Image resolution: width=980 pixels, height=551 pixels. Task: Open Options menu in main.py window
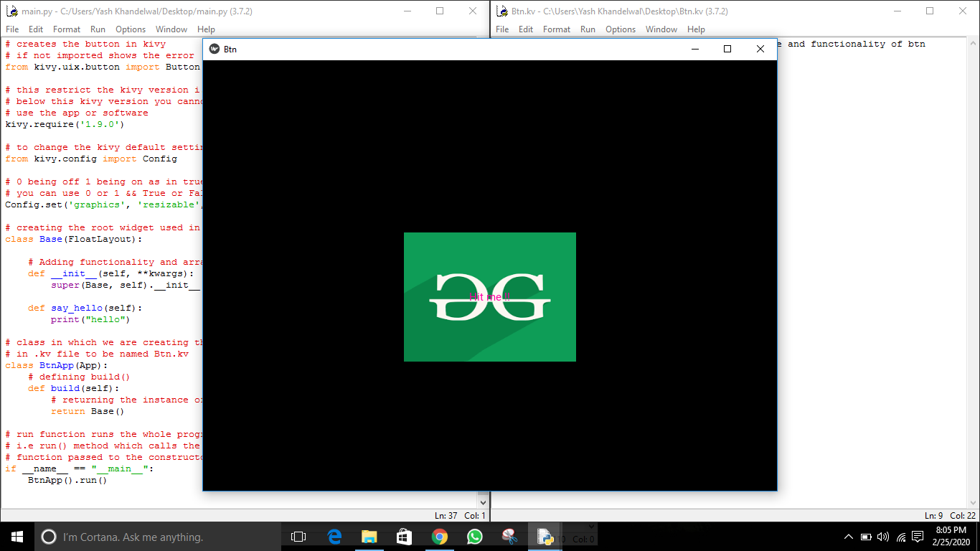(x=131, y=29)
